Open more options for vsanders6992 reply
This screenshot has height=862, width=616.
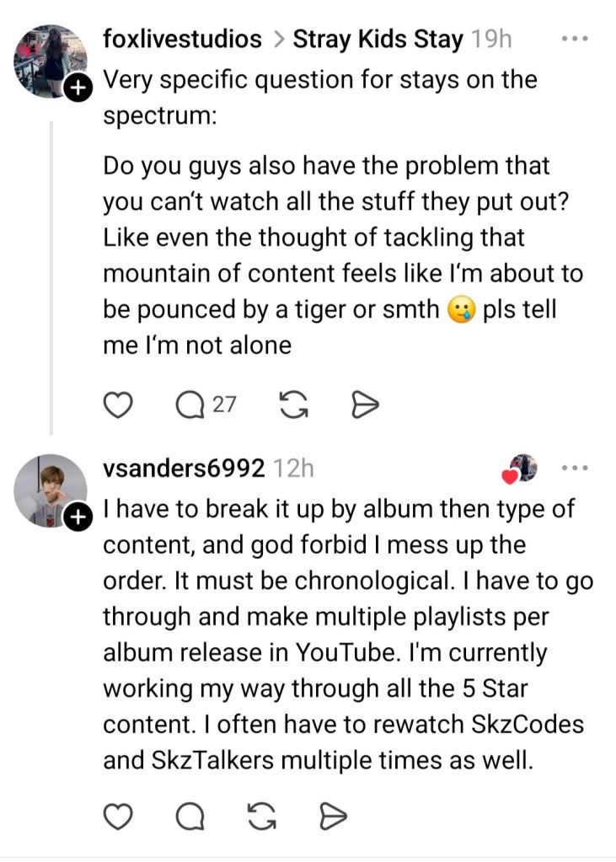[x=575, y=468]
